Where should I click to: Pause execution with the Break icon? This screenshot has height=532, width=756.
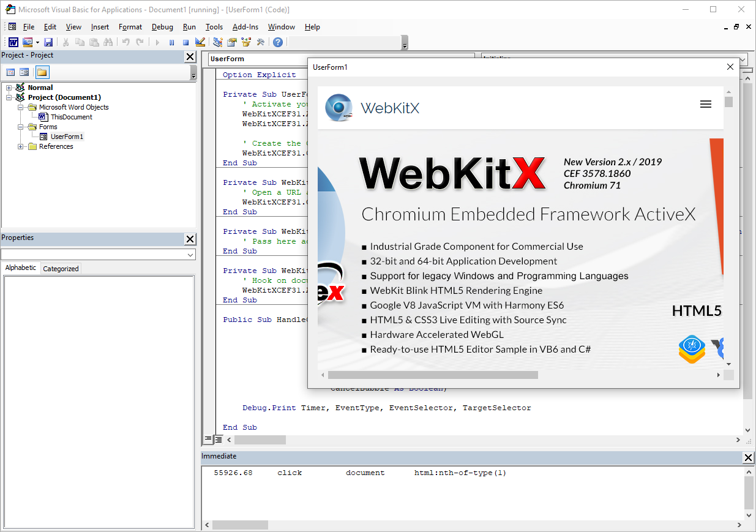(x=171, y=42)
